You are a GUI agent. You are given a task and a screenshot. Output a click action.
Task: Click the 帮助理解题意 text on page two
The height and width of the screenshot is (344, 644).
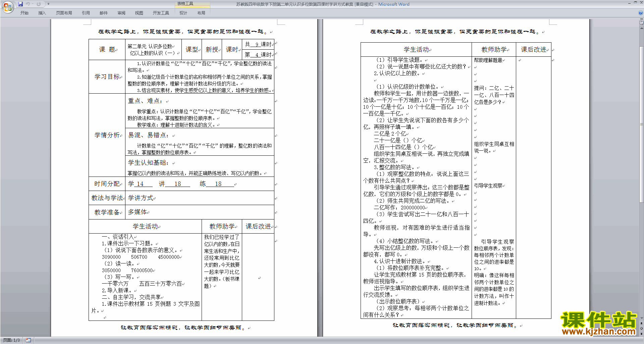click(488, 60)
